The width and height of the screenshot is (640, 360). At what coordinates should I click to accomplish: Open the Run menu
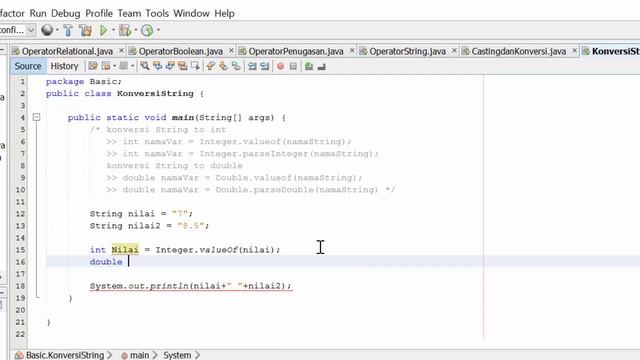click(x=38, y=13)
